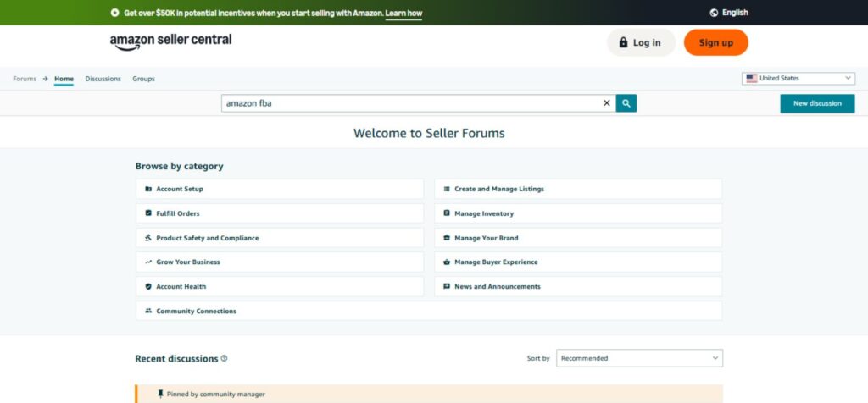Clear the search field with X
The image size is (868, 403).
point(607,103)
